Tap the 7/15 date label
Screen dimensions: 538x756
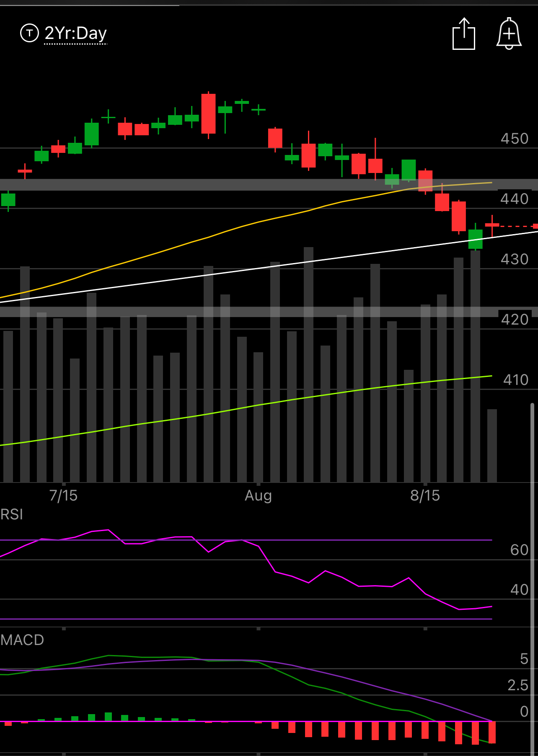pyautogui.click(x=63, y=495)
